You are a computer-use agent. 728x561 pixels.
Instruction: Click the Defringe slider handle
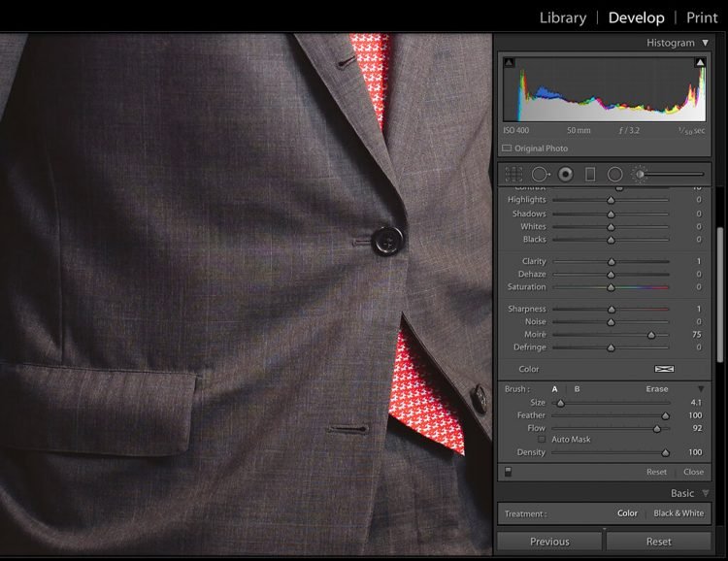(611, 347)
